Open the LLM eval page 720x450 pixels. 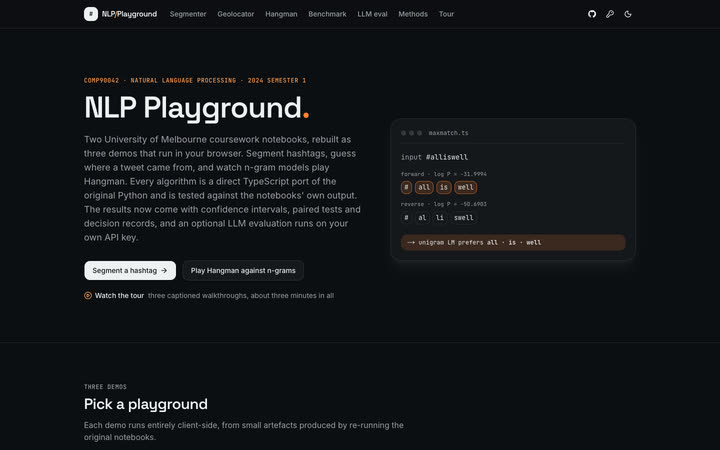pyautogui.click(x=372, y=14)
